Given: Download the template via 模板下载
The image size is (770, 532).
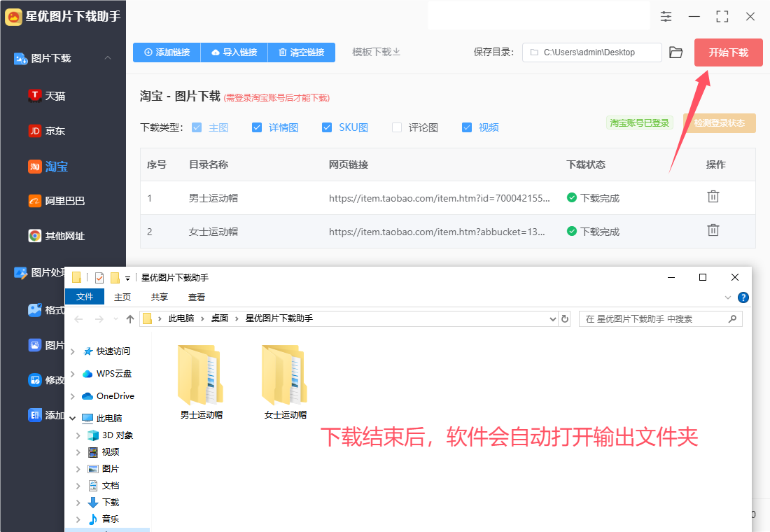Looking at the screenshot, I should tap(376, 52).
